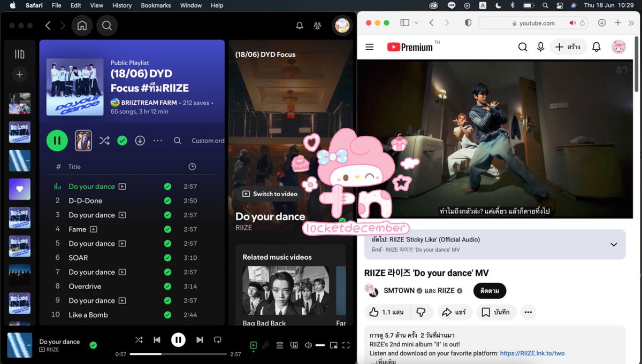This screenshot has width=642, height=364.
Task: Create new playlist with plus icon
Action: pos(20,74)
